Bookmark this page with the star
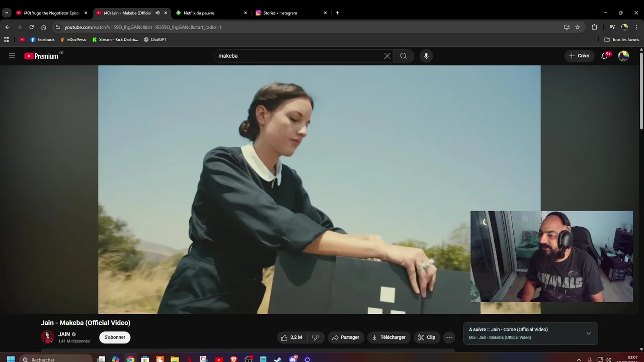Image resolution: width=644 pixels, height=362 pixels. point(578,27)
